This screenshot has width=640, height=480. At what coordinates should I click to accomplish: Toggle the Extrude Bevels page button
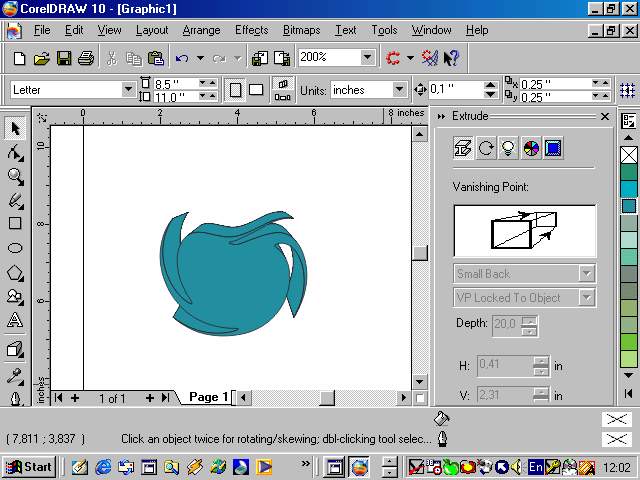[553, 149]
